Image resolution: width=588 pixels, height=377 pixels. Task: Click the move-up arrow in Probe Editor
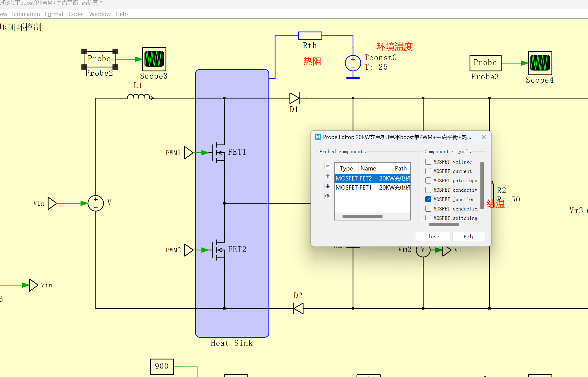click(328, 176)
